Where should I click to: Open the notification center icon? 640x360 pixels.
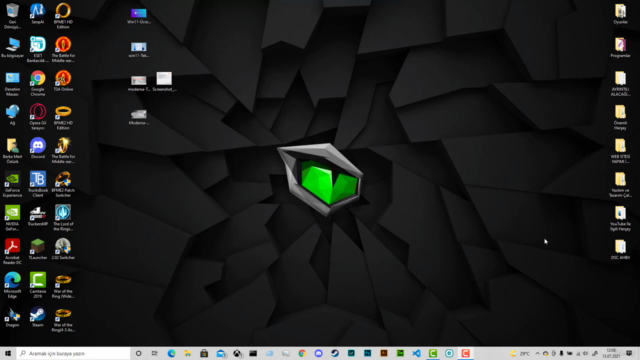click(x=629, y=353)
